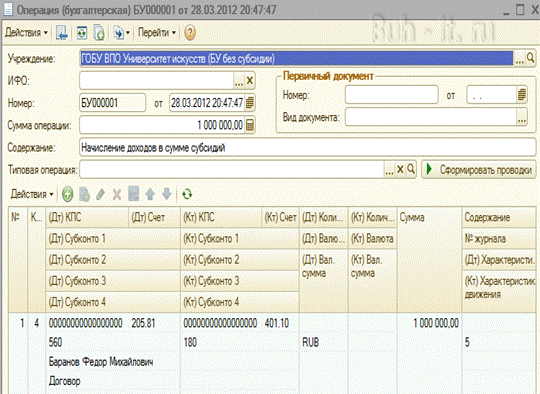Select the credit subconto cell 180
The image size is (540, 394).
coord(240,342)
